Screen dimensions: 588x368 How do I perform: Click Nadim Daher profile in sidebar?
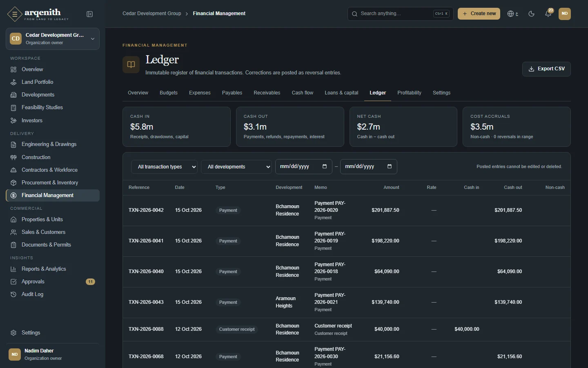pyautogui.click(x=53, y=354)
